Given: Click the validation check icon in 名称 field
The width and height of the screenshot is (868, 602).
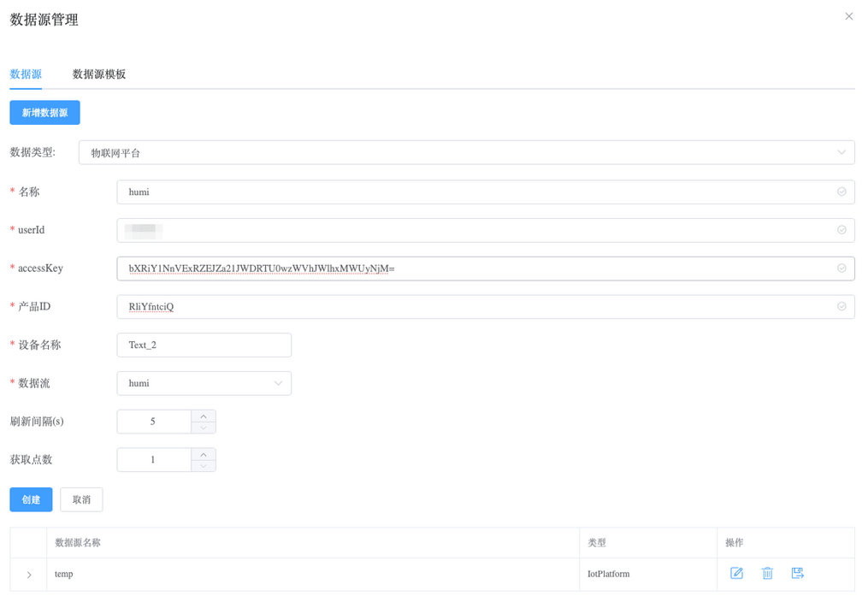Looking at the screenshot, I should coord(841,192).
